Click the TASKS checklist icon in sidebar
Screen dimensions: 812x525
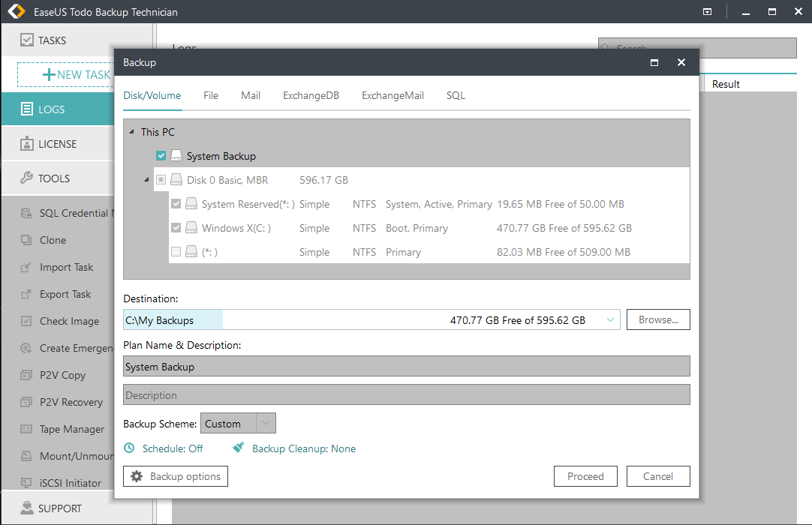point(26,40)
